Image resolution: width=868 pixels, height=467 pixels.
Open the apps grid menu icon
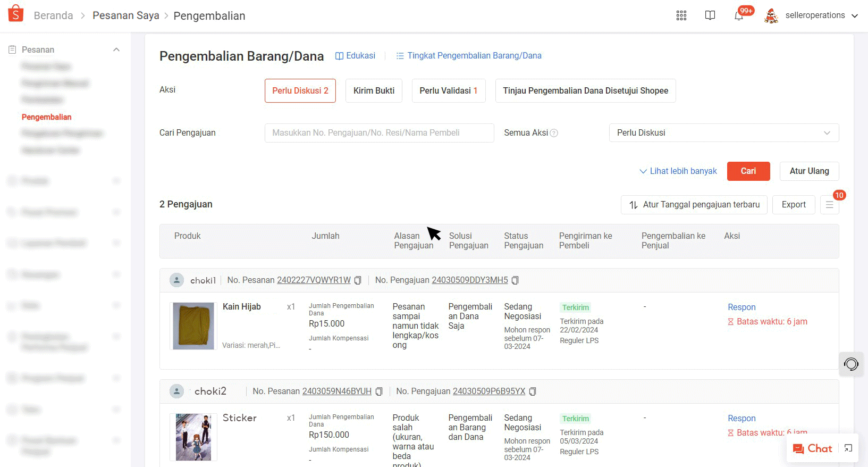click(681, 15)
